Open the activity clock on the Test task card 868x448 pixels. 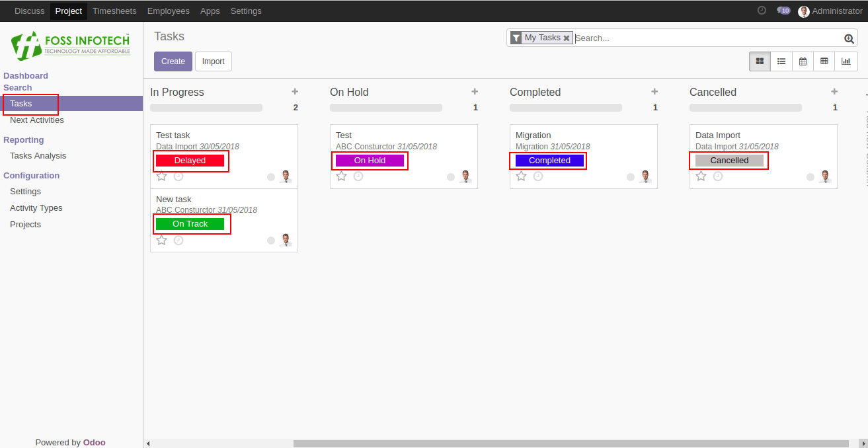[178, 176]
